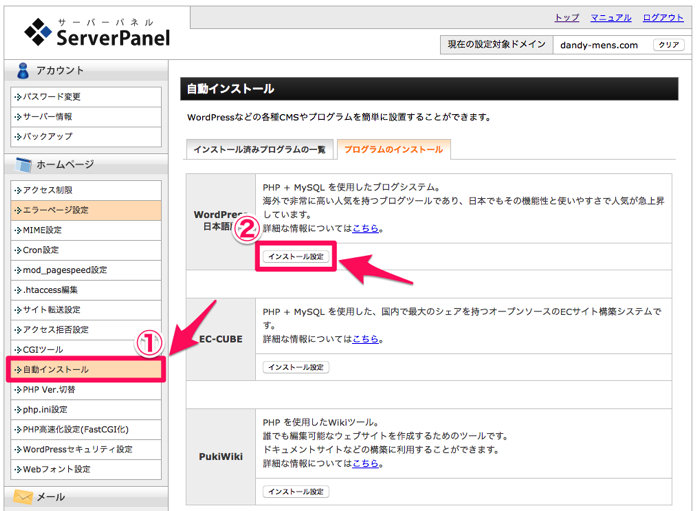This screenshot has height=511, width=700.
Task: Open サーバー情報 in sidebar
Action: (x=86, y=117)
